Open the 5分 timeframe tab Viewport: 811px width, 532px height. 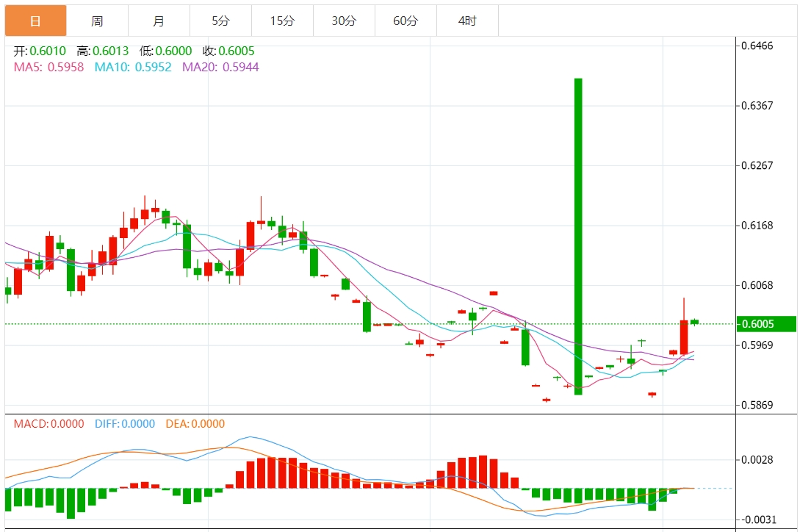pyautogui.click(x=220, y=21)
